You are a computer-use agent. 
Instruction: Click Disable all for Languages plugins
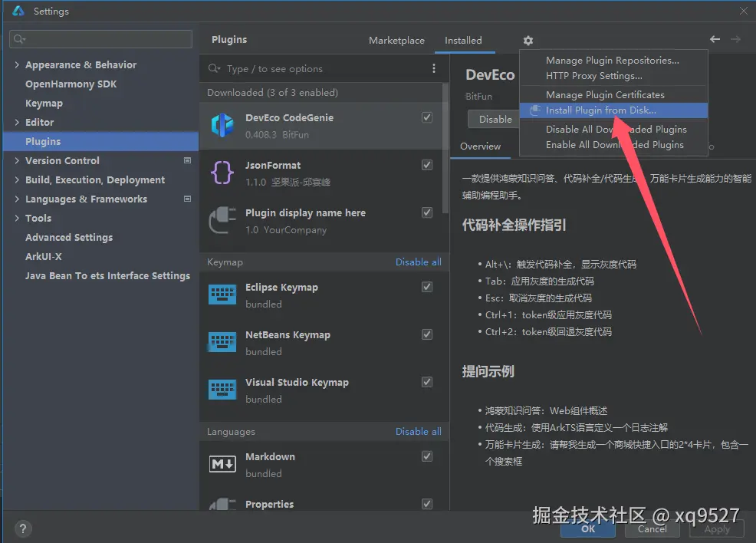click(x=418, y=431)
